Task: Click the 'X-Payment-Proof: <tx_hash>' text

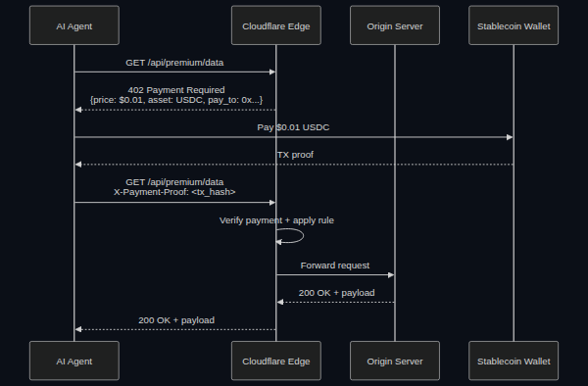Action: tap(174, 192)
